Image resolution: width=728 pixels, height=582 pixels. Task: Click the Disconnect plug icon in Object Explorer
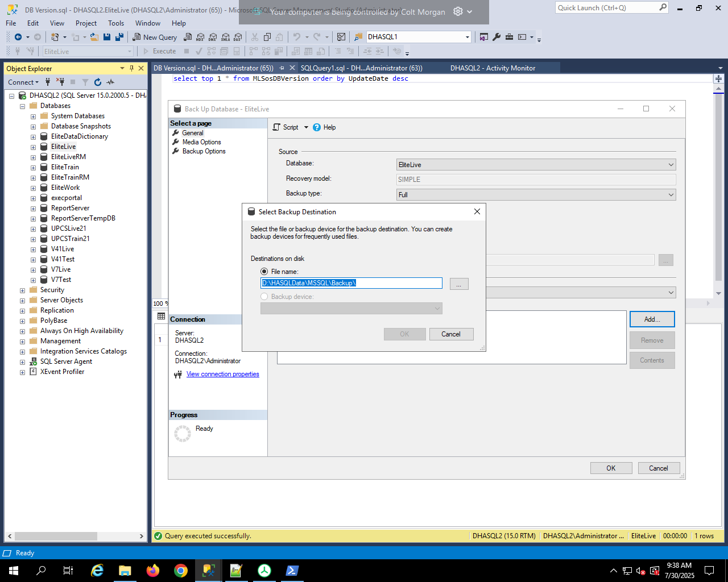60,82
